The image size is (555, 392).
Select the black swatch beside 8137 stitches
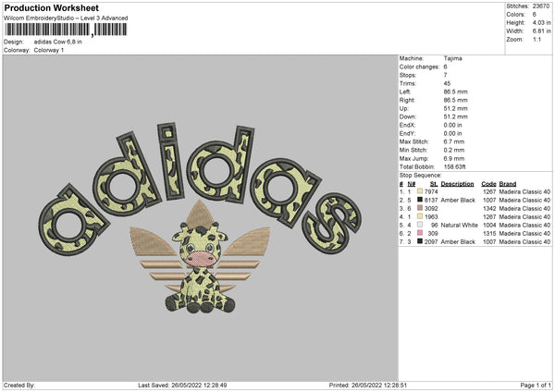tap(420, 200)
